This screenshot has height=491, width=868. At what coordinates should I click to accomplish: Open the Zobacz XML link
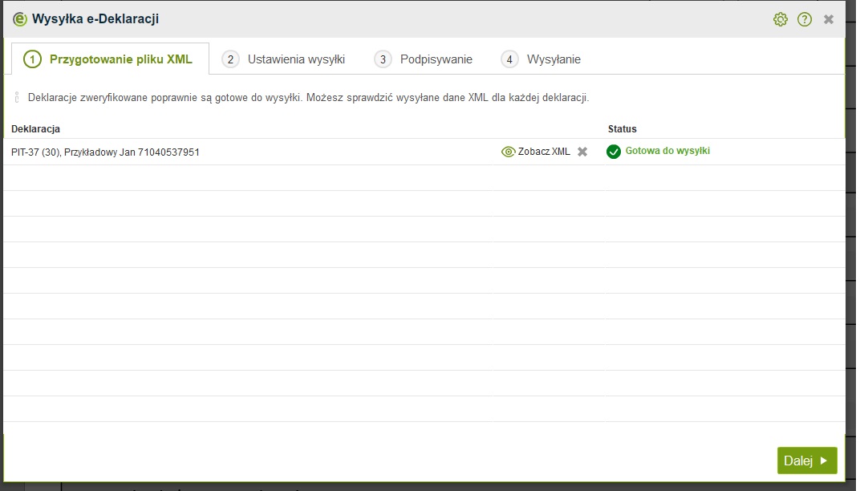[x=544, y=152]
